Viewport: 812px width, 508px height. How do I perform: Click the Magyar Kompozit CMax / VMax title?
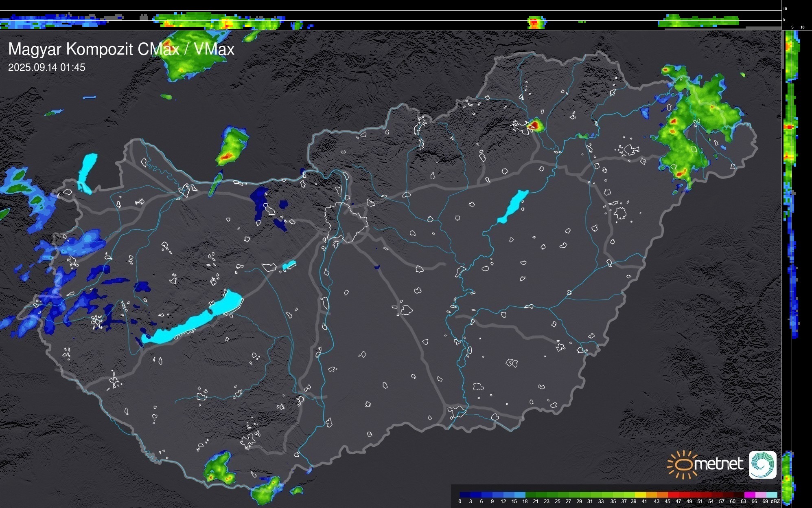click(121, 49)
